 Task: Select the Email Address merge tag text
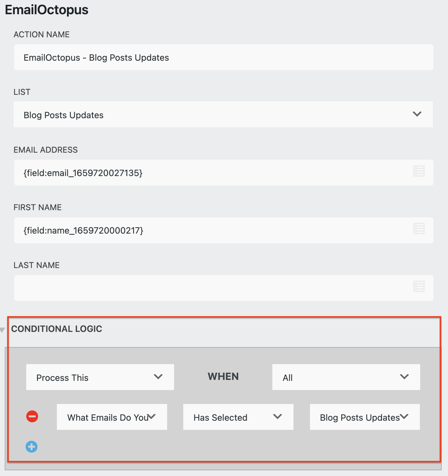(x=83, y=173)
